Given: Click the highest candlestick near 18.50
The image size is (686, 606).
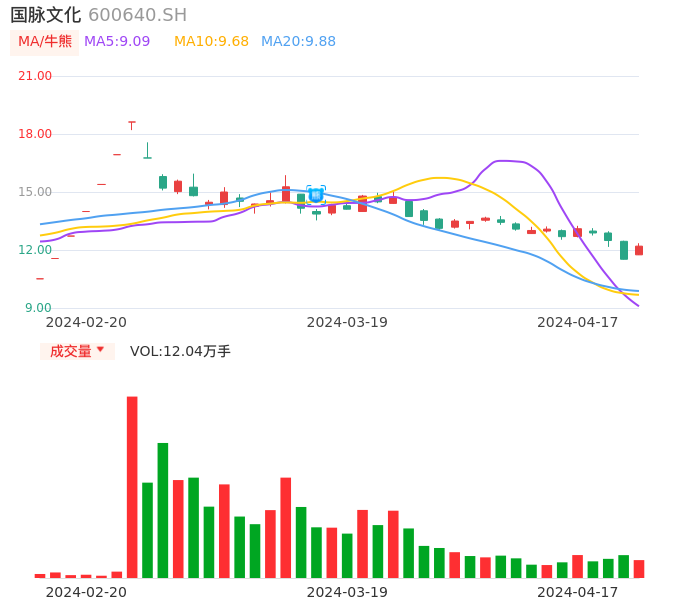Looking at the screenshot, I should (132, 126).
